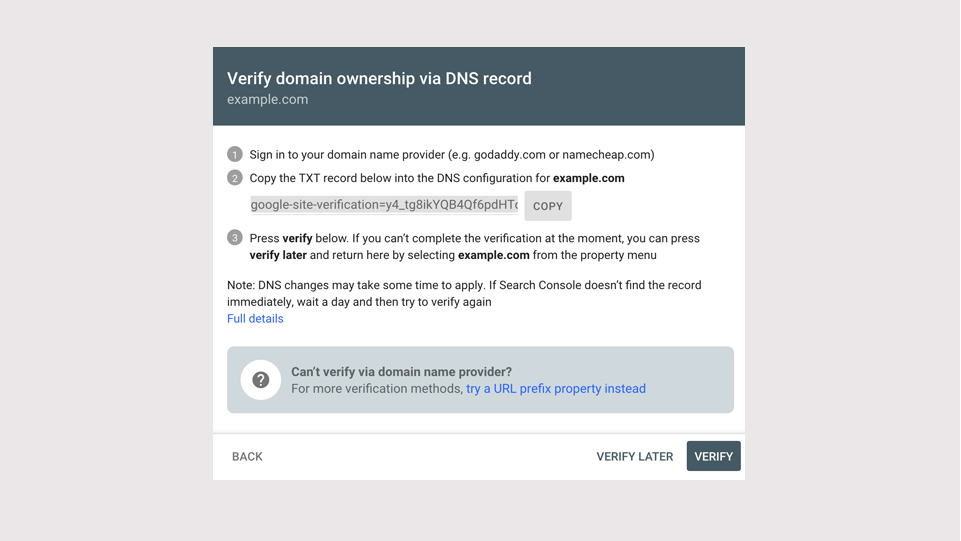This screenshot has width=961, height=541.
Task: Click the DNS changes note paragraph
Action: [465, 293]
